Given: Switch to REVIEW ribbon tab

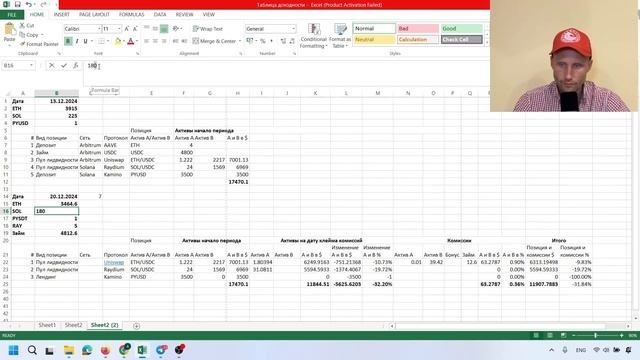Looking at the screenshot, I should click(184, 15).
